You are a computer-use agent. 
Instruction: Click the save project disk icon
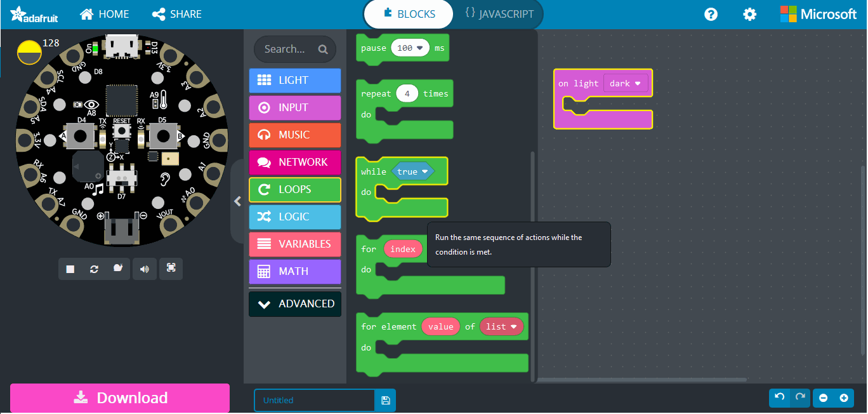(385, 400)
